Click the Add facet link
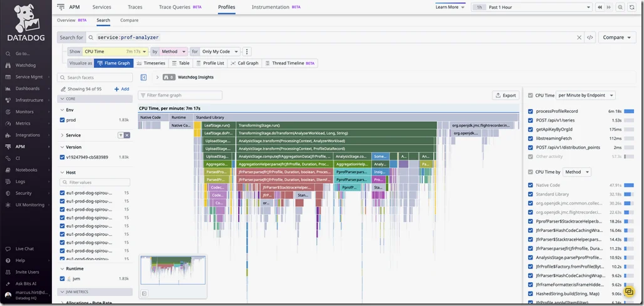644x306 pixels. [x=122, y=89]
